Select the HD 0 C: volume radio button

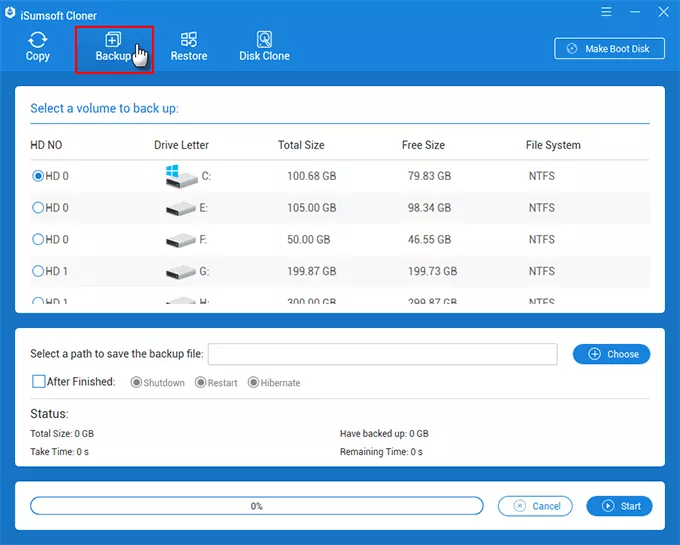(x=39, y=176)
